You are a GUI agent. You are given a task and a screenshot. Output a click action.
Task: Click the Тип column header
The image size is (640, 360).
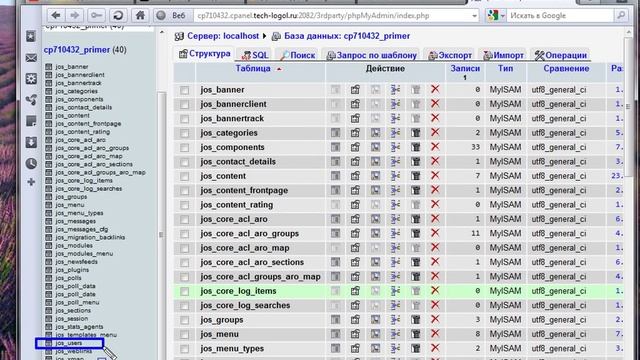pyautogui.click(x=505, y=69)
